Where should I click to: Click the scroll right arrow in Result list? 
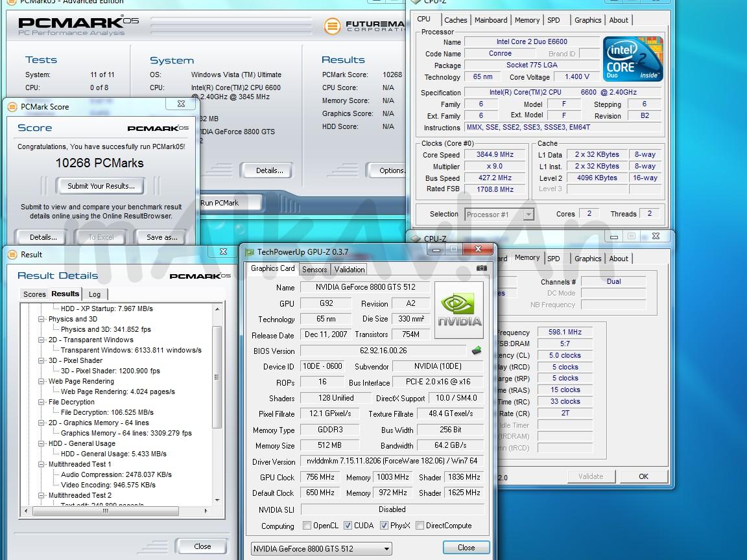click(x=206, y=511)
